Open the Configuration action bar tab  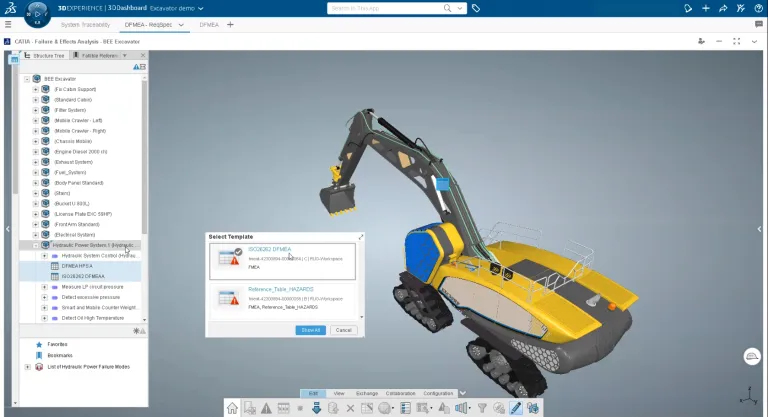click(438, 393)
